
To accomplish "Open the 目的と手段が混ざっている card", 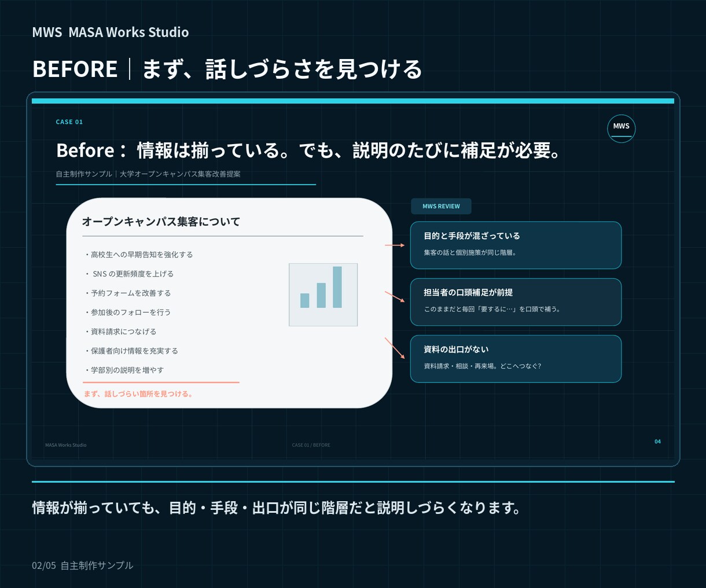I will (x=516, y=245).
